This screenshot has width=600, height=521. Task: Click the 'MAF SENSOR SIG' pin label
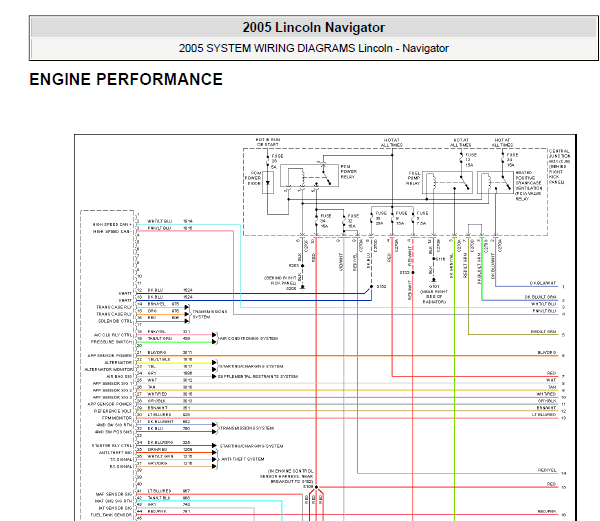[x=114, y=494]
